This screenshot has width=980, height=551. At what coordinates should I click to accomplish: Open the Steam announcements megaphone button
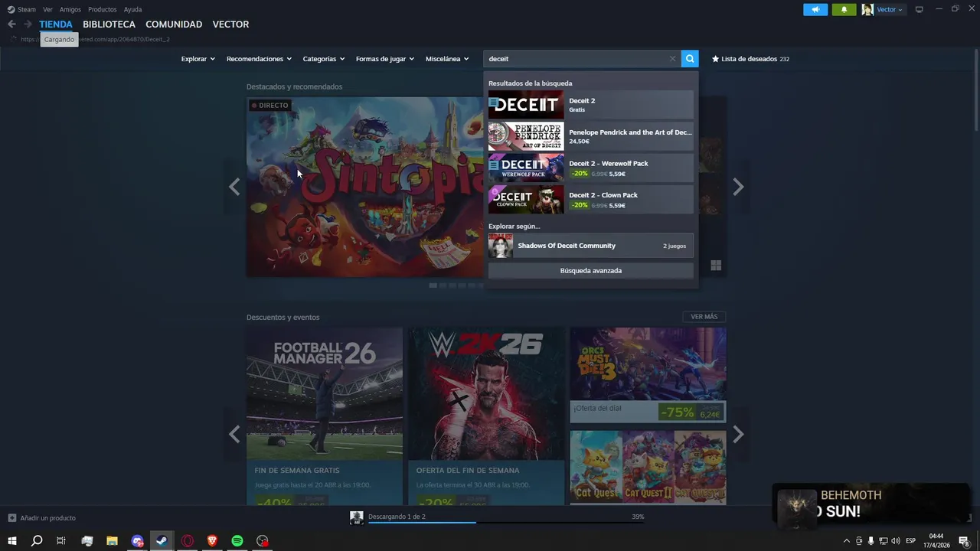pyautogui.click(x=815, y=10)
